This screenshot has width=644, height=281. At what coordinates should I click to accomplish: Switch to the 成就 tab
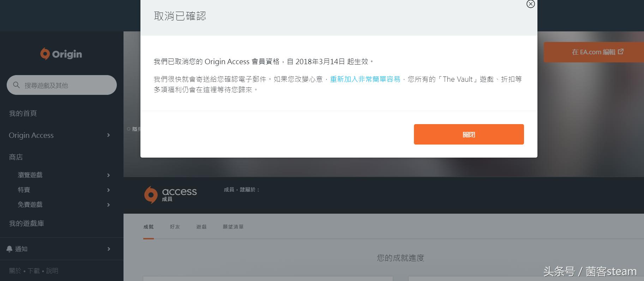pos(149,227)
